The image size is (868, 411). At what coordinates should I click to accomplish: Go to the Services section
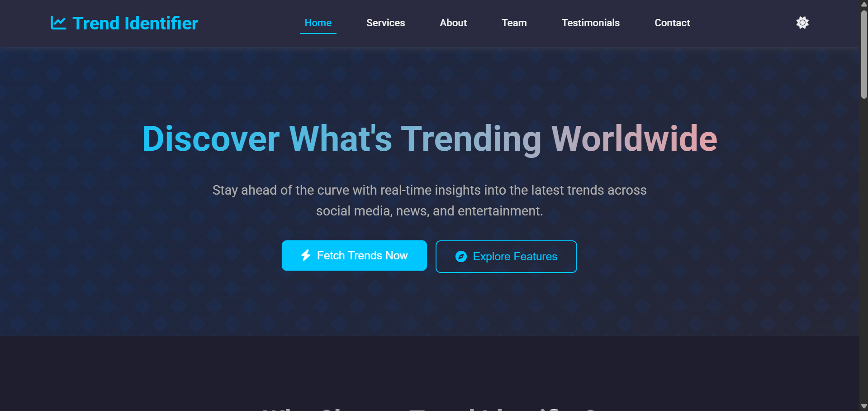coord(385,23)
